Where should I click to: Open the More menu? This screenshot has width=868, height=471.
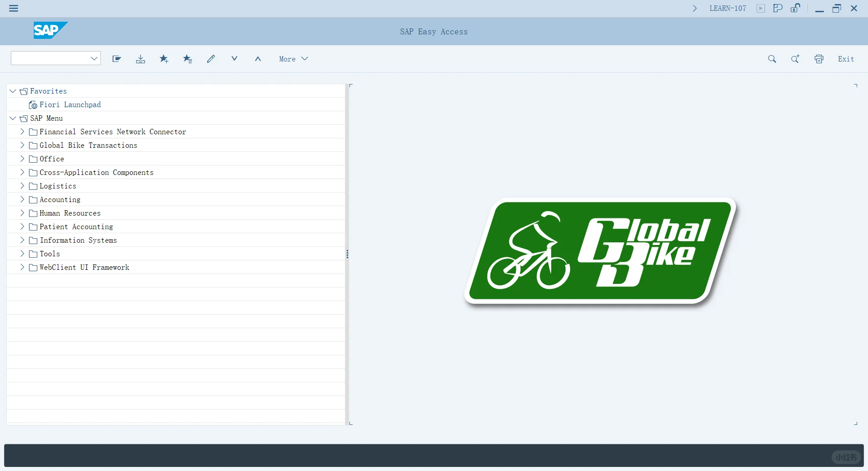point(293,59)
